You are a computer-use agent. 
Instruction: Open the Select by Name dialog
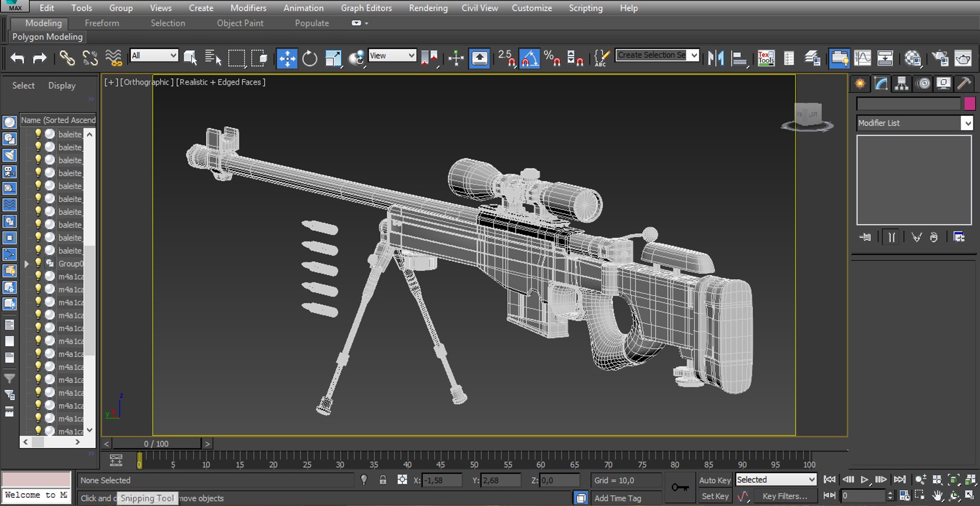point(213,58)
